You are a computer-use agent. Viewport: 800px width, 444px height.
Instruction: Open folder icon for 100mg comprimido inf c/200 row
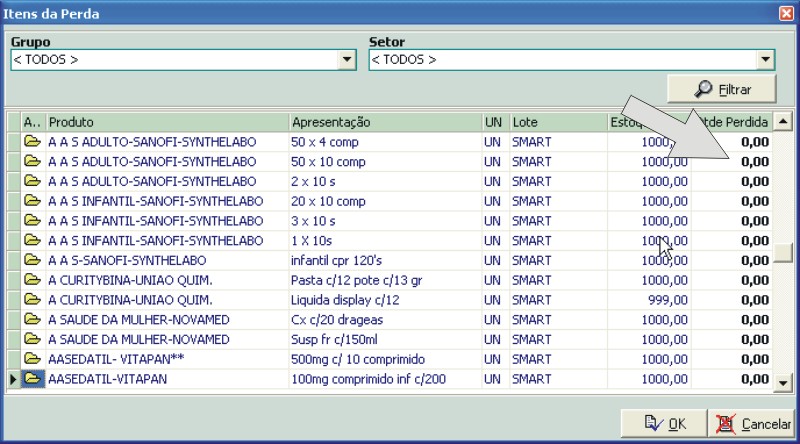[32, 379]
